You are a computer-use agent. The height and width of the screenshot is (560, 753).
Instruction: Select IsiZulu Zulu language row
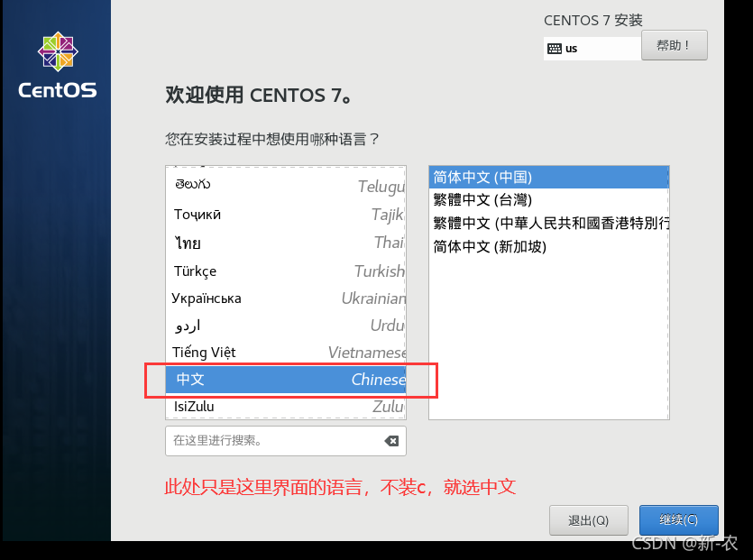286,407
